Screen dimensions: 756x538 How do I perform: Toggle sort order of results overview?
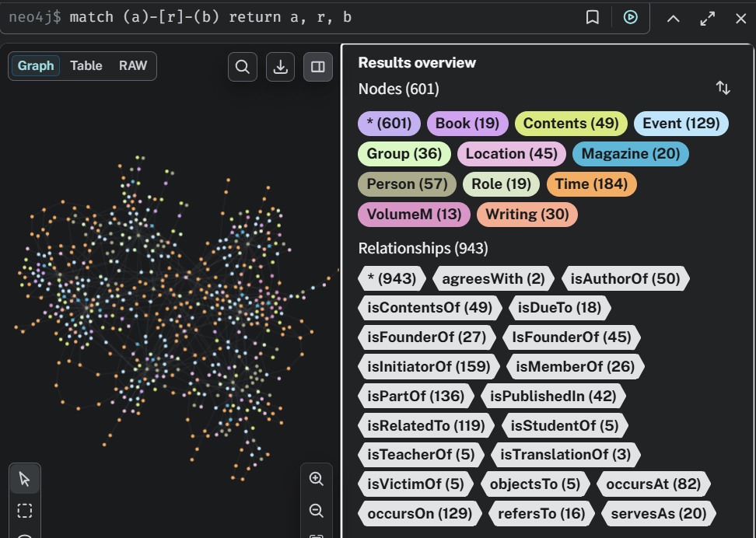pos(723,89)
